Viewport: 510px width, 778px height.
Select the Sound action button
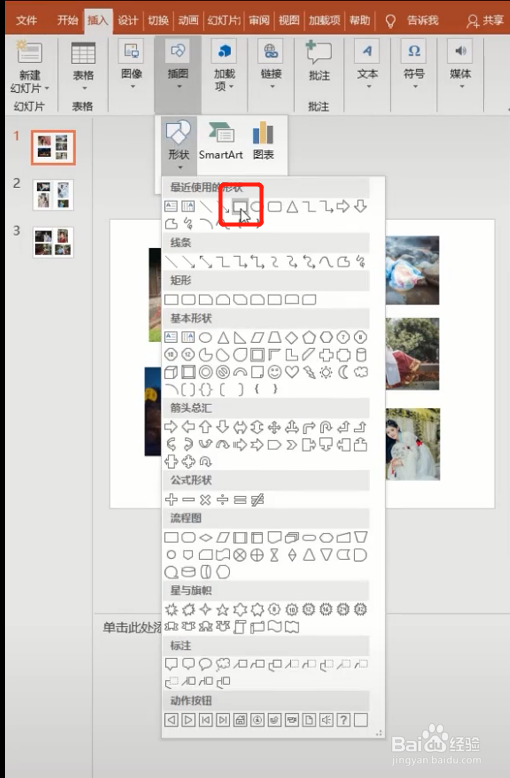coord(326,719)
